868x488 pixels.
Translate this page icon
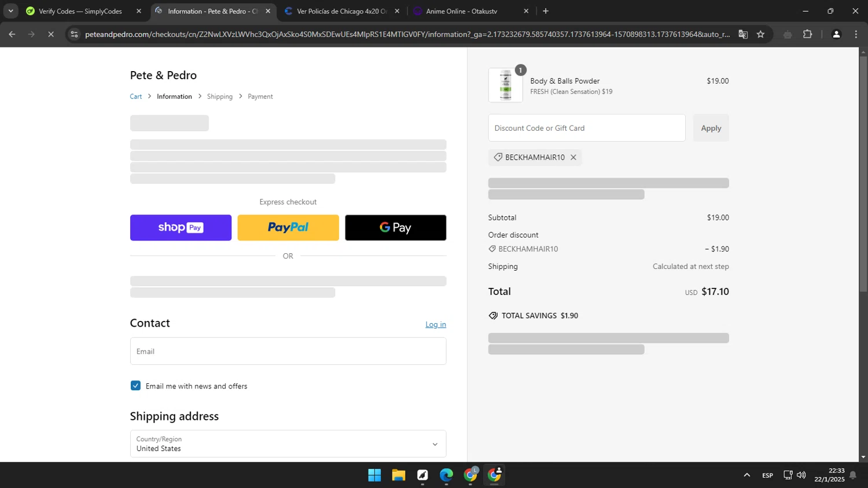coord(743,35)
